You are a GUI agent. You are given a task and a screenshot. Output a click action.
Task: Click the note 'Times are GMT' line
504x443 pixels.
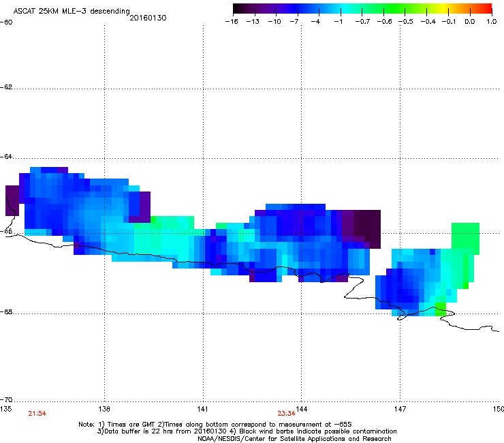pyautogui.click(x=215, y=425)
